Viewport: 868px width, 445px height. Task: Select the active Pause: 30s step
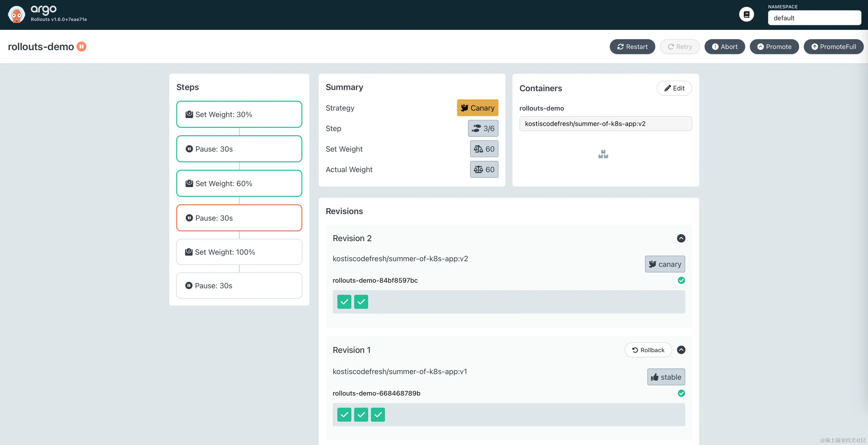click(239, 218)
